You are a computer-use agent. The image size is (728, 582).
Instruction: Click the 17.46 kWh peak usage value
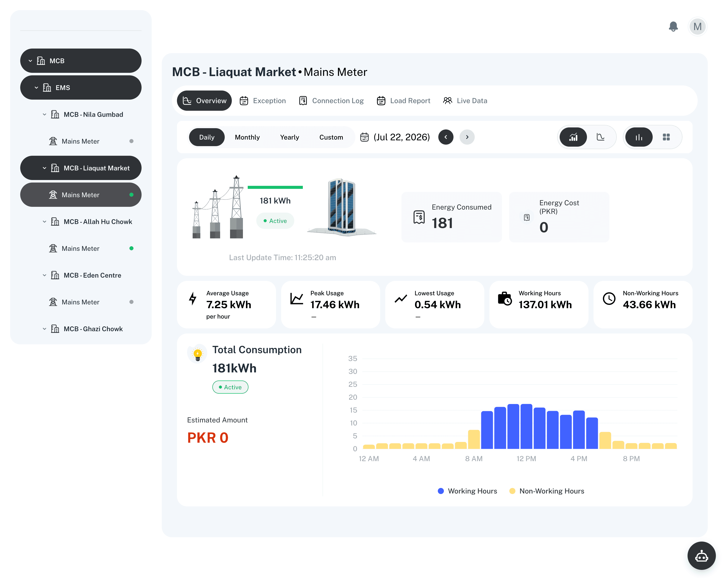(x=335, y=305)
